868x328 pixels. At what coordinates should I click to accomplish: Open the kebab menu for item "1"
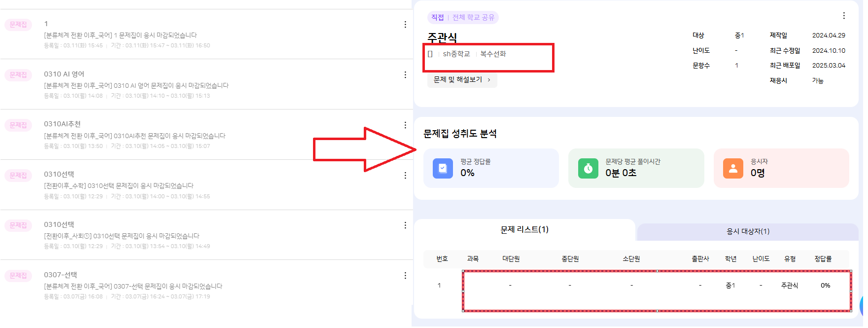click(x=405, y=25)
